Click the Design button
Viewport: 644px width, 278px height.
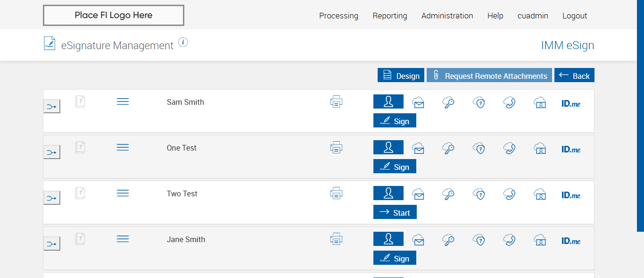pos(401,76)
